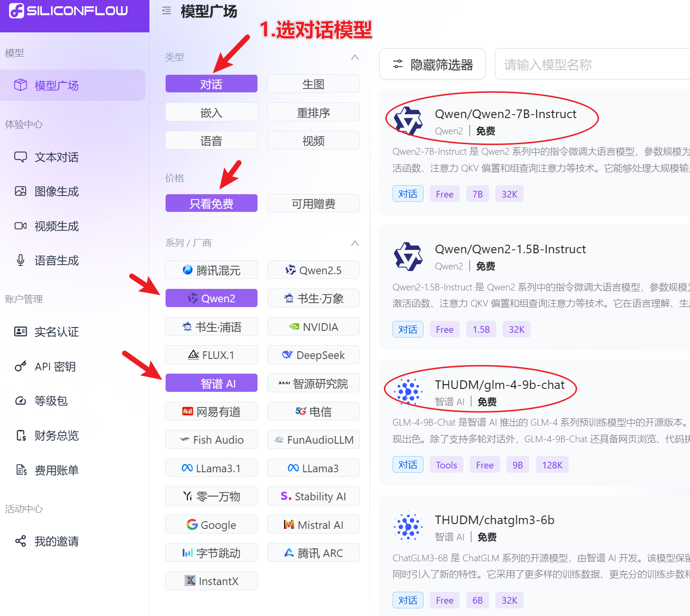Focus the 请输入模型名称 search field
This screenshot has width=690, height=616.
coord(592,64)
